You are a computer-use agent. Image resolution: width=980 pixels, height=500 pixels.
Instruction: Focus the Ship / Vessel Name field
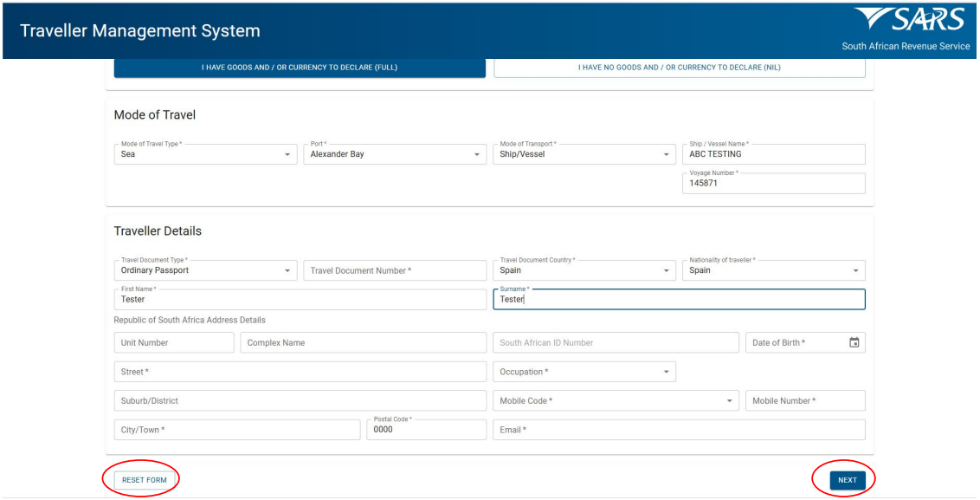(x=774, y=154)
